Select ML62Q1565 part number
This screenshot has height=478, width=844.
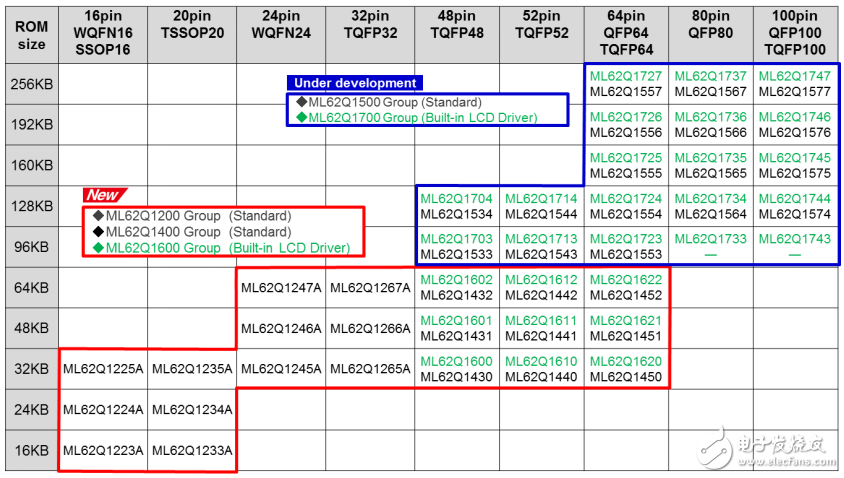tap(711, 173)
